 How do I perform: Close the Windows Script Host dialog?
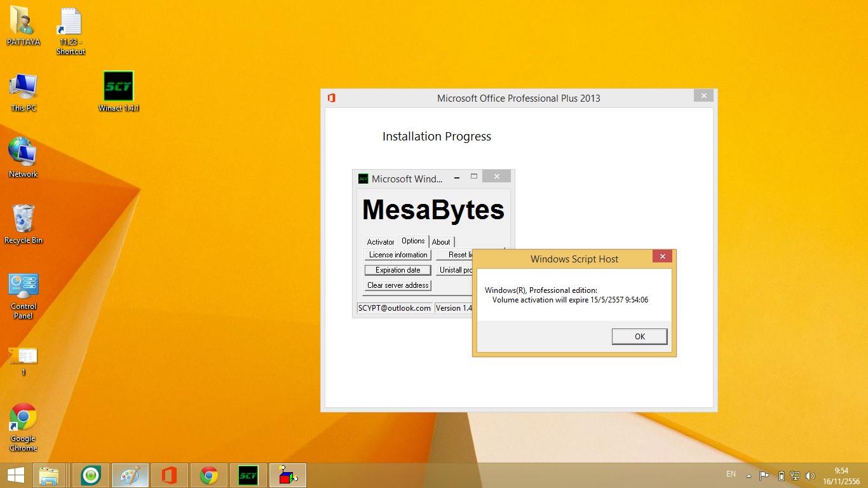[x=662, y=257]
